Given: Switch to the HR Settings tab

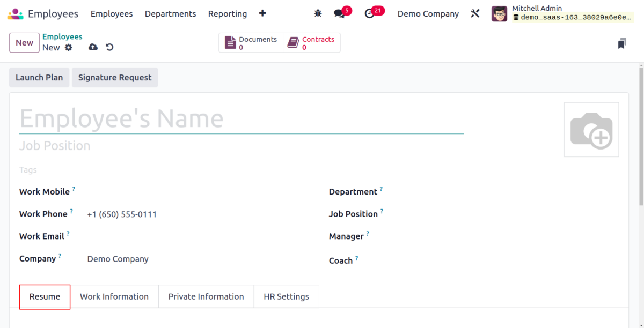Looking at the screenshot, I should pos(286,296).
